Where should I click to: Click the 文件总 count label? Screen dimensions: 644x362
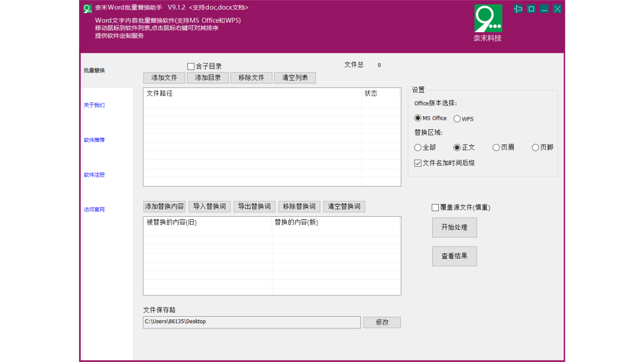click(354, 65)
